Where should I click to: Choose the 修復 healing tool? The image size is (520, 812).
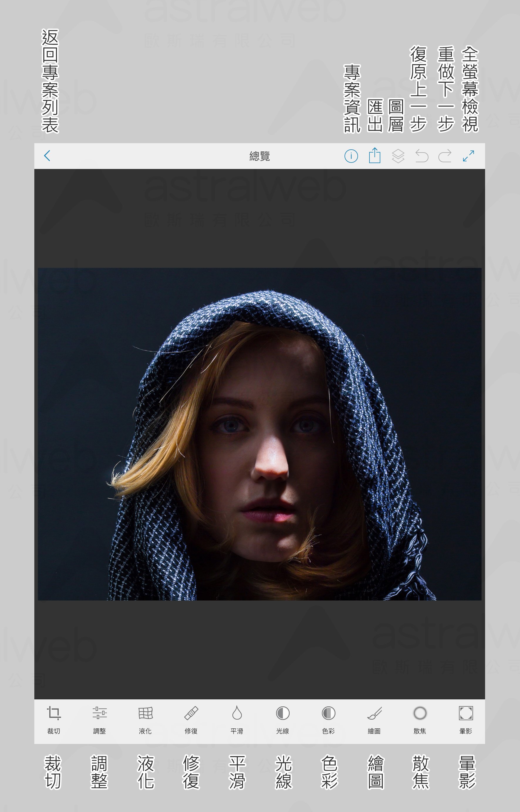pyautogui.click(x=191, y=720)
